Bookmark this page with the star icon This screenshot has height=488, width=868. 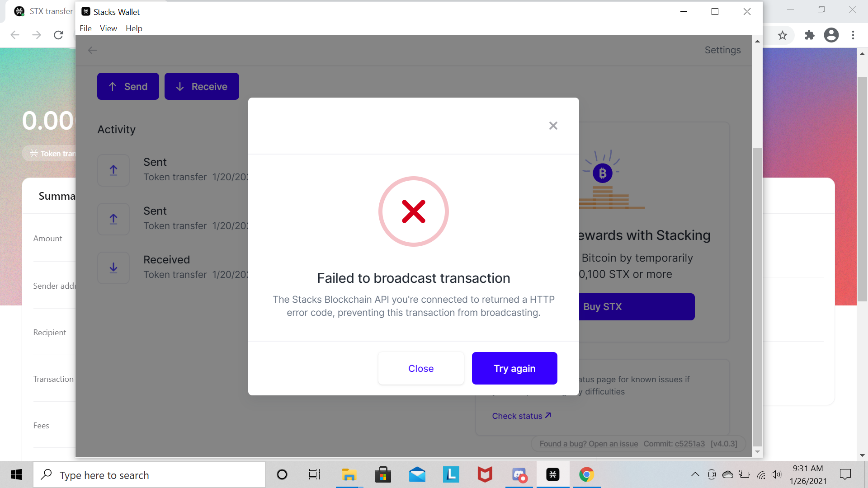[x=783, y=35]
